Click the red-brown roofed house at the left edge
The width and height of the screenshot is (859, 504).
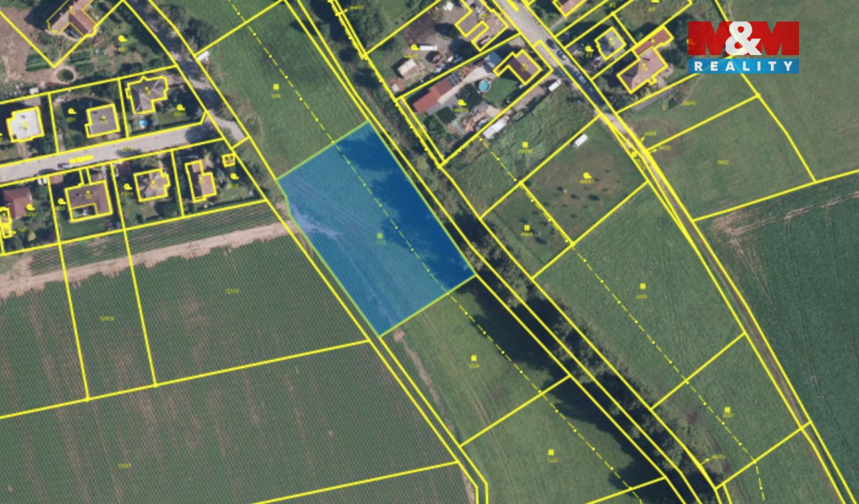(16, 202)
